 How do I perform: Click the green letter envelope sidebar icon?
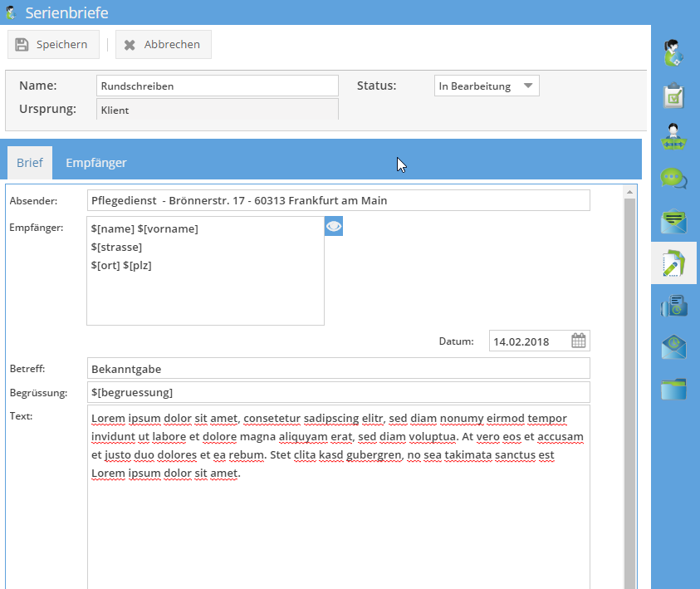pos(673,222)
